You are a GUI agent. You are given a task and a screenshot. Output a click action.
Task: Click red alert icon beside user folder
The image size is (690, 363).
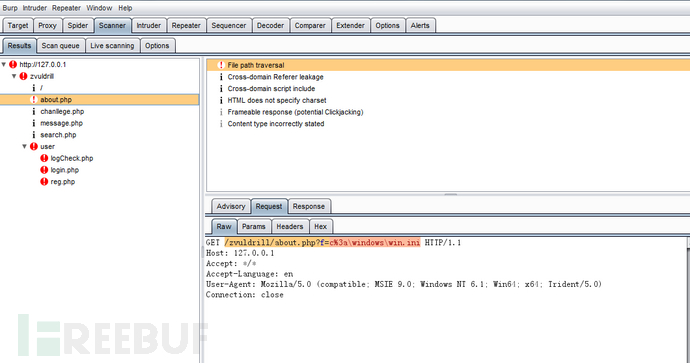pyautogui.click(x=34, y=147)
